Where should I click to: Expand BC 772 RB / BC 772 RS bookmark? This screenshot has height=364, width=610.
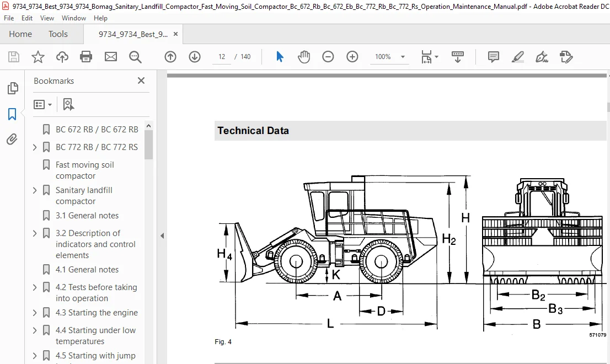[35, 147]
